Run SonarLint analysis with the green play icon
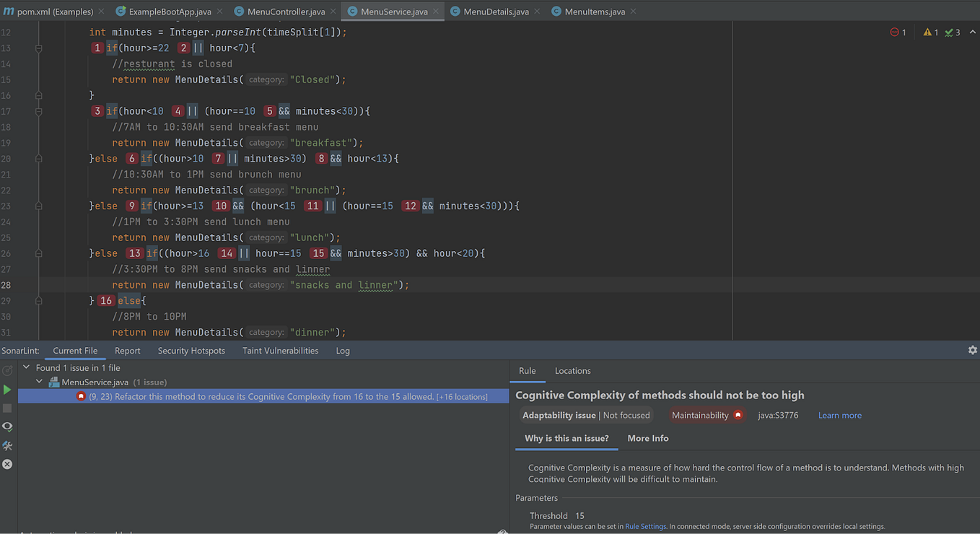The width and height of the screenshot is (980, 534). click(9, 390)
